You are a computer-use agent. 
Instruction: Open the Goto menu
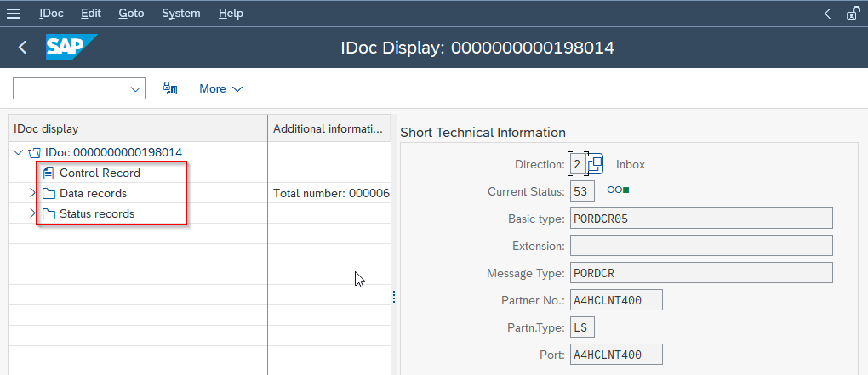[131, 14]
